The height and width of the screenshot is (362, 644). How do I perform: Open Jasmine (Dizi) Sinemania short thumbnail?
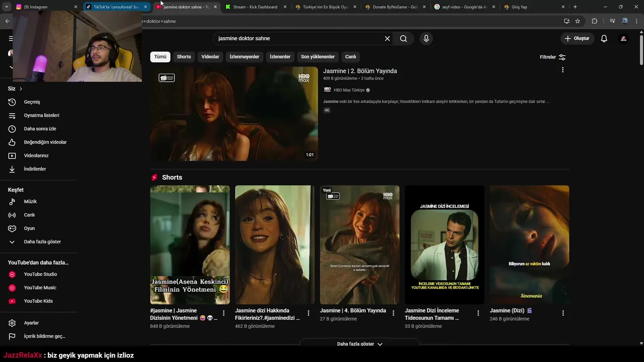[x=529, y=245]
